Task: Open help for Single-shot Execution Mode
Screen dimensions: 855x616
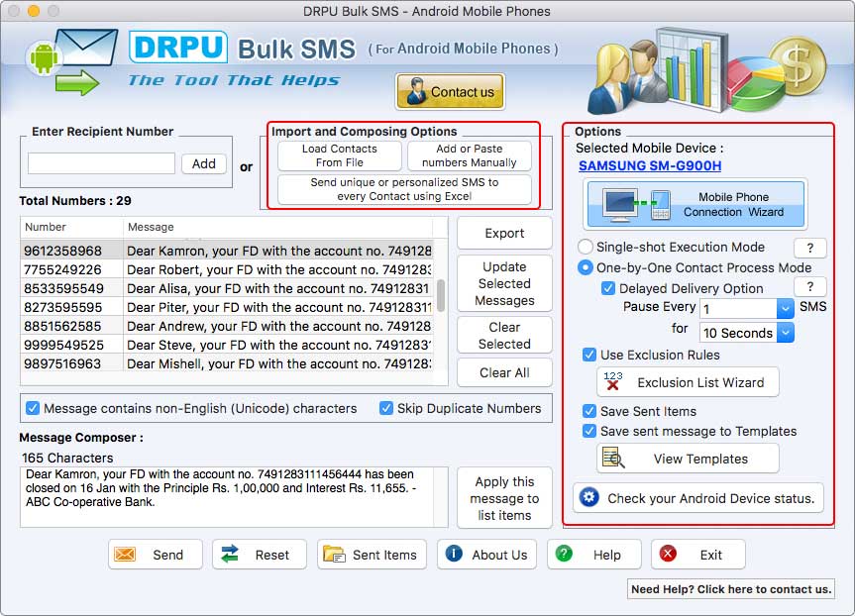Action: (x=809, y=248)
